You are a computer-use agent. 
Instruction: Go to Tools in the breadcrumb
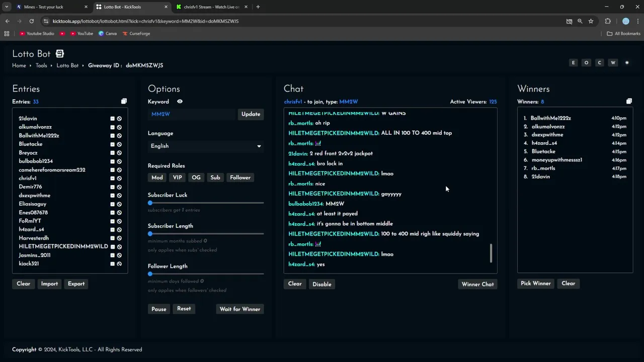(41, 65)
